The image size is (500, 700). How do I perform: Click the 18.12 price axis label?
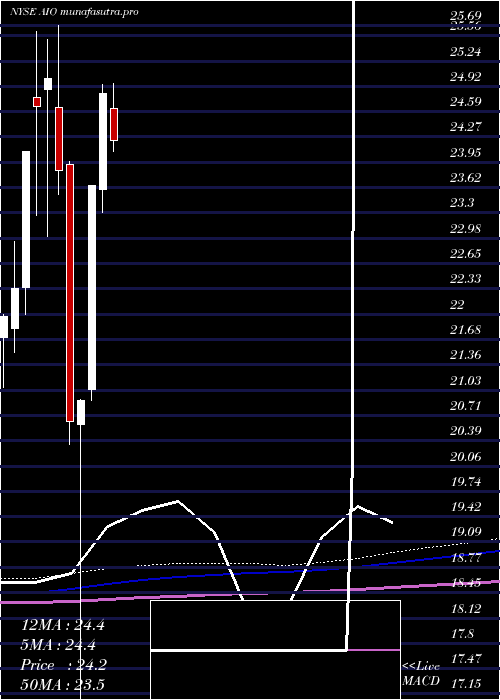click(466, 608)
